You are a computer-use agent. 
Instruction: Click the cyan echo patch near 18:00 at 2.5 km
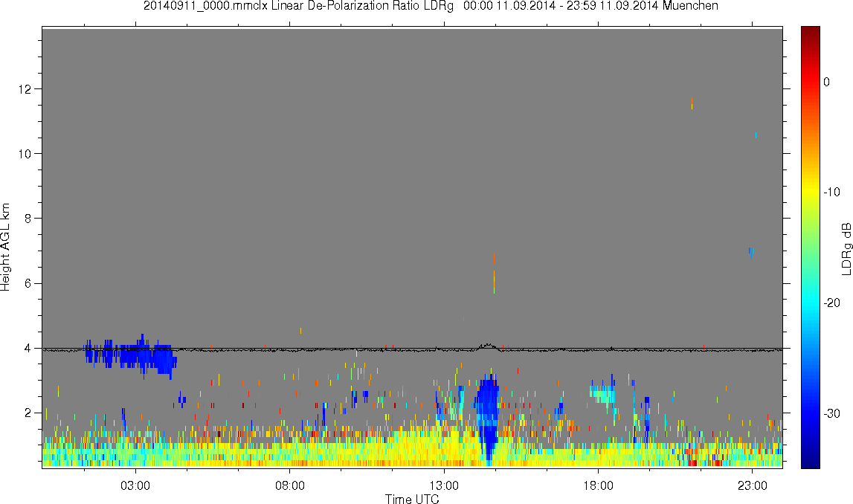click(x=602, y=394)
